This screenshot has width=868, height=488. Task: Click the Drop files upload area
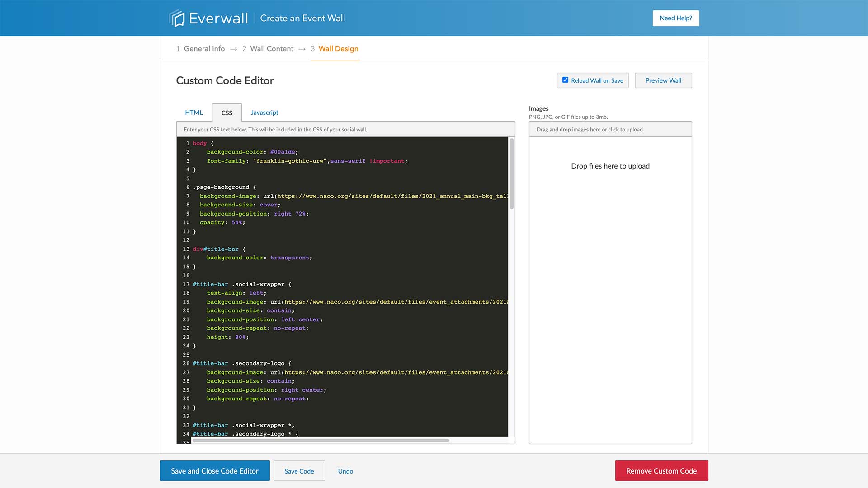610,166
